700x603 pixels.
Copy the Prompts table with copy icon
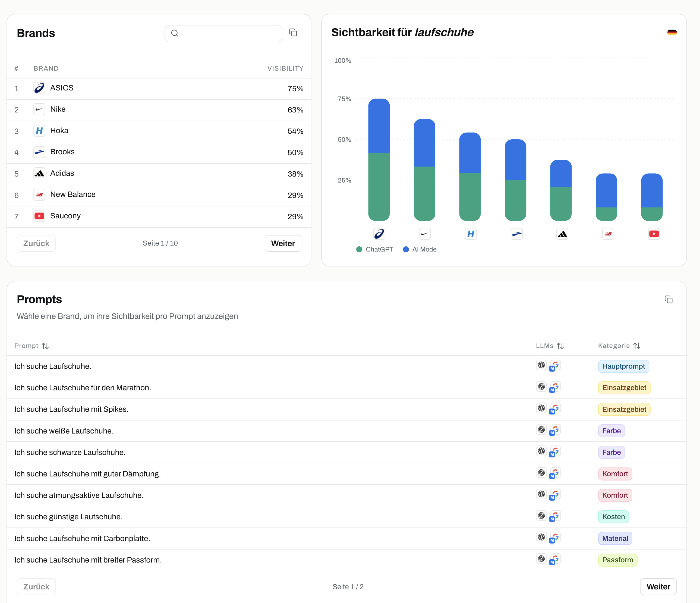coord(668,300)
